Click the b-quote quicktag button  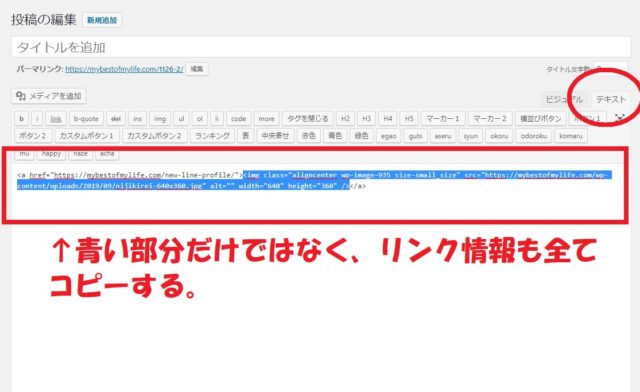86,118
